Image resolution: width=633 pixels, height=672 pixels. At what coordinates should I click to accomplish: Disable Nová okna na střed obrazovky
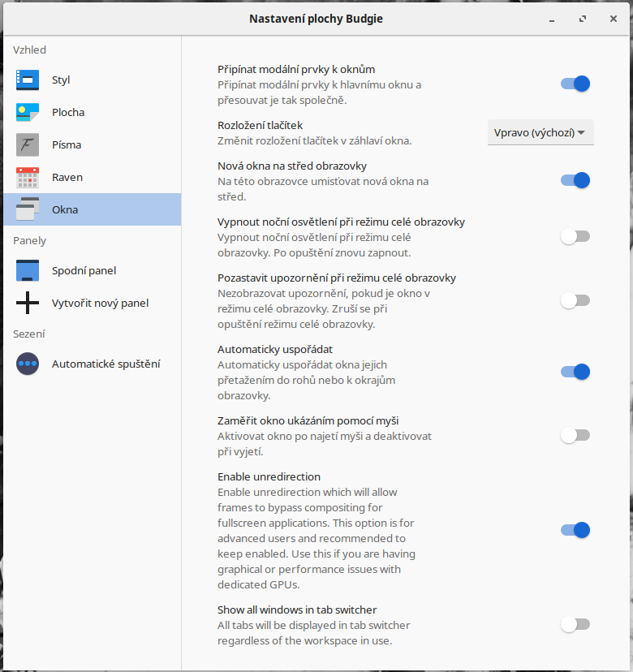pos(575,180)
